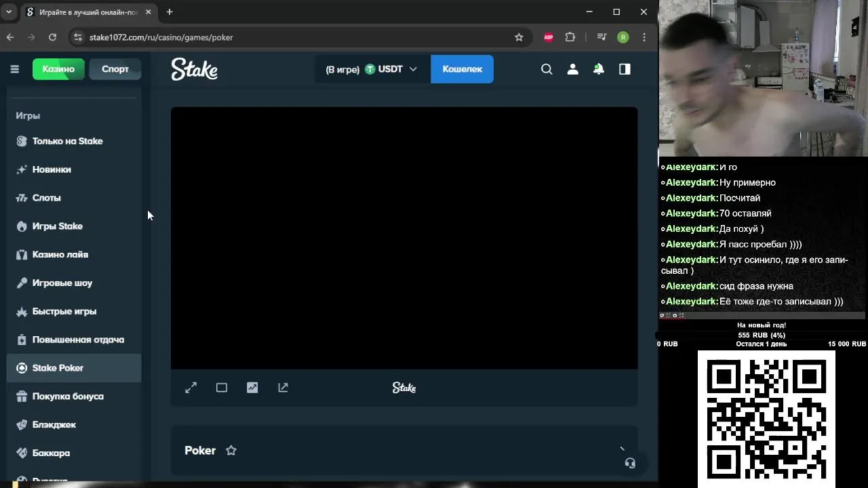The width and height of the screenshot is (868, 488).
Task: Open Игры Stake category
Action: pyautogui.click(x=75, y=226)
